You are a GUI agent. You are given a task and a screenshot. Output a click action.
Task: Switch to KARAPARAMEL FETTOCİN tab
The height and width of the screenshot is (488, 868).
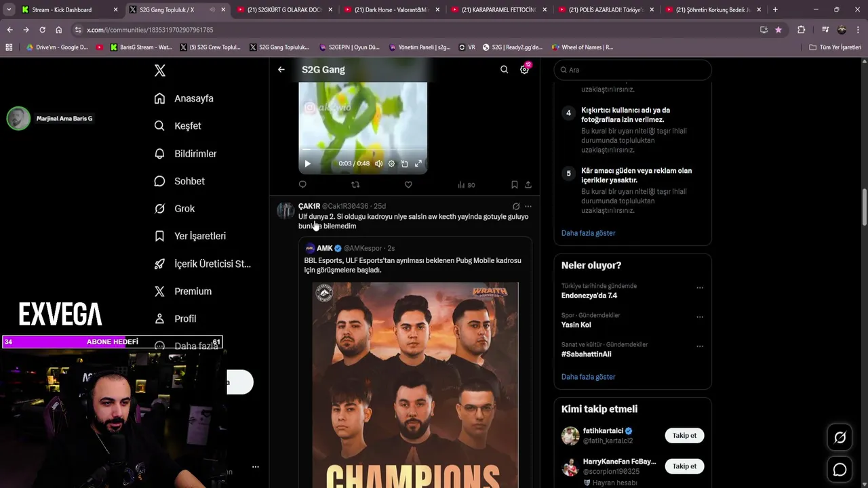tap(498, 9)
